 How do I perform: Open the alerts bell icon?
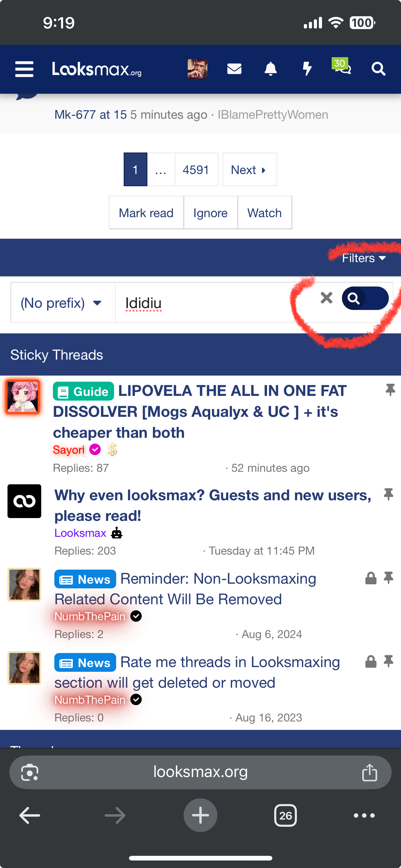pos(270,69)
